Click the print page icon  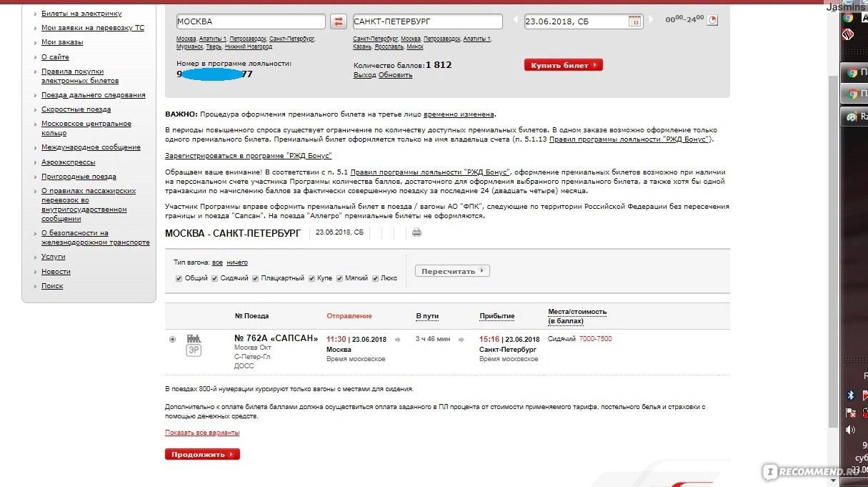pos(416,232)
